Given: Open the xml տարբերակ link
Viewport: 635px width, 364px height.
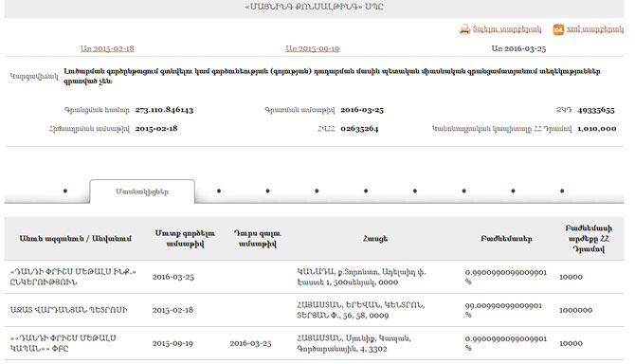Looking at the screenshot, I should 594,29.
